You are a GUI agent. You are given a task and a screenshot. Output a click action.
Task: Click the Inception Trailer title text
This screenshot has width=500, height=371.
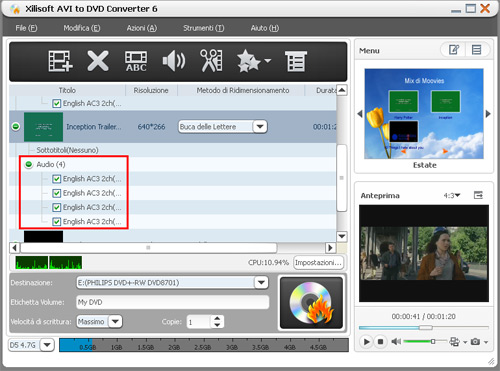[94, 127]
